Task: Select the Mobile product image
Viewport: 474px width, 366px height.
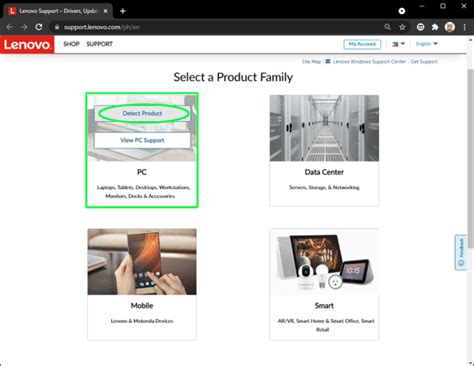Action: pyautogui.click(x=142, y=262)
